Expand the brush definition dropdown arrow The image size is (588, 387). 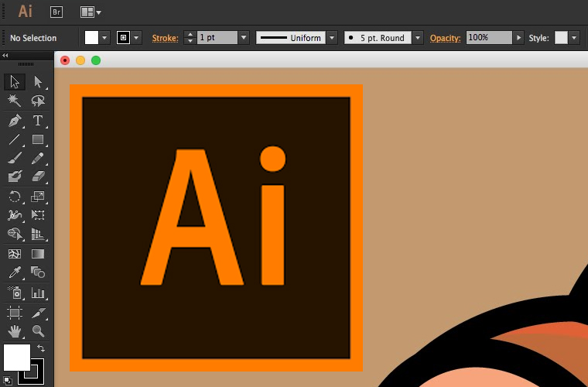(x=418, y=38)
